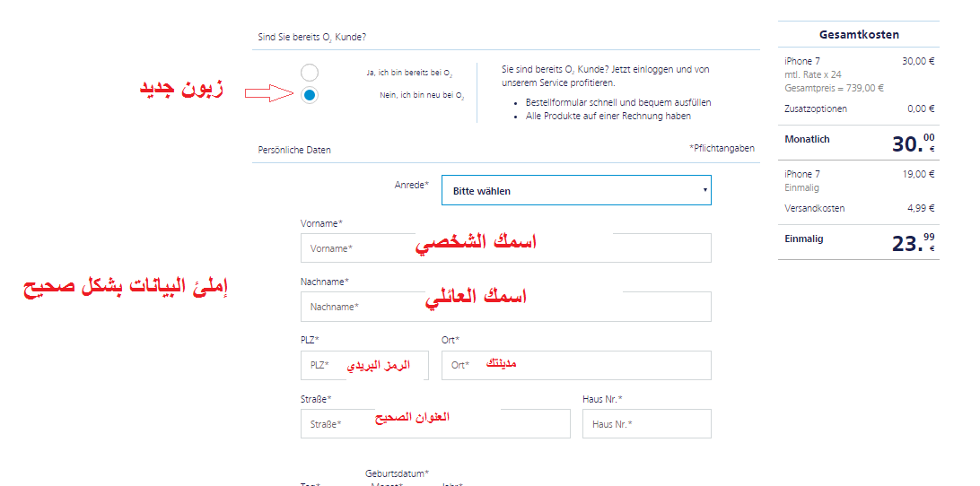The width and height of the screenshot is (980, 486).
Task: Click the "Ja, ich bin bereits bei O2" label text
Action: coord(409,74)
